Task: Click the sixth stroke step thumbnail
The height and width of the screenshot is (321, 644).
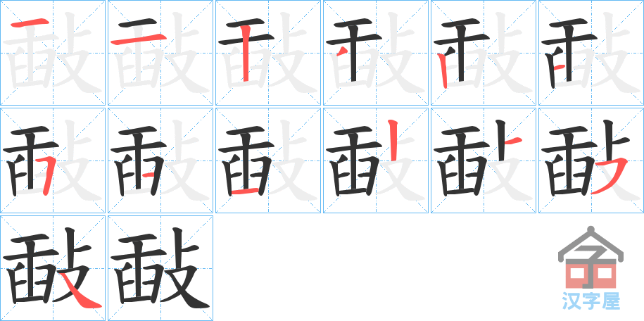Action: (x=591, y=53)
